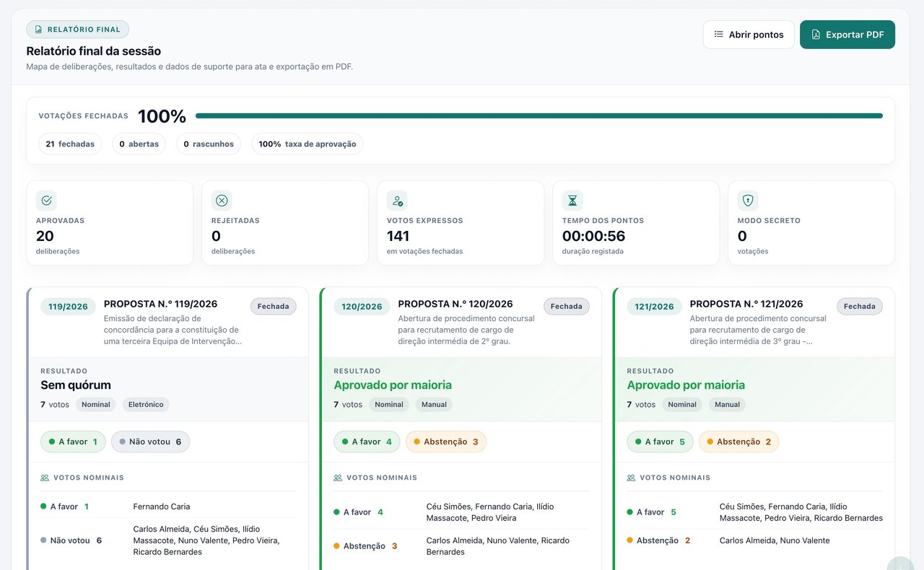This screenshot has height=570, width=924.
Task: Click the PDF file icon in Exportar PDF
Action: pos(816,35)
